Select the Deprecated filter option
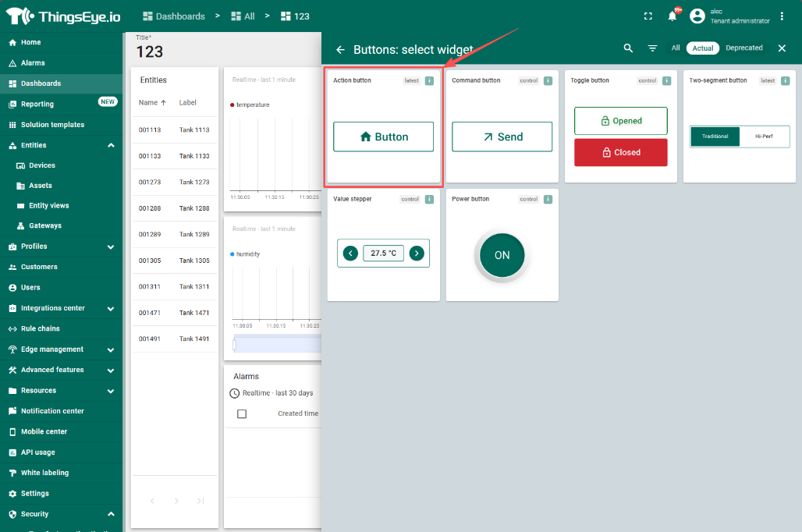Image resolution: width=802 pixels, height=532 pixels. pyautogui.click(x=743, y=48)
